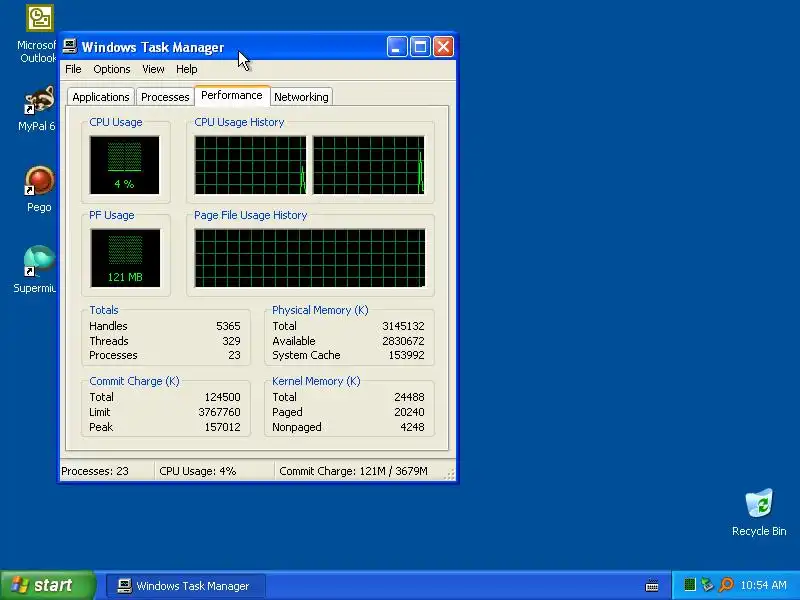The width and height of the screenshot is (800, 600).
Task: Minimize the Task Manager window
Action: point(396,47)
